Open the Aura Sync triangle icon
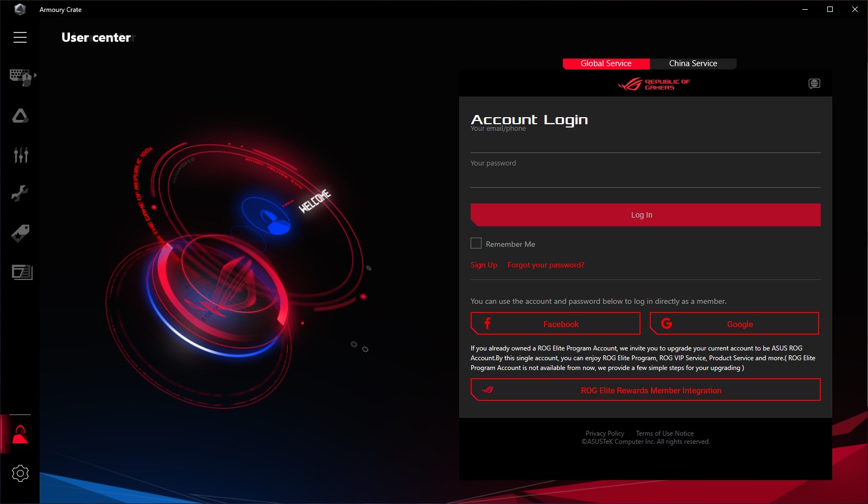 coord(20,116)
